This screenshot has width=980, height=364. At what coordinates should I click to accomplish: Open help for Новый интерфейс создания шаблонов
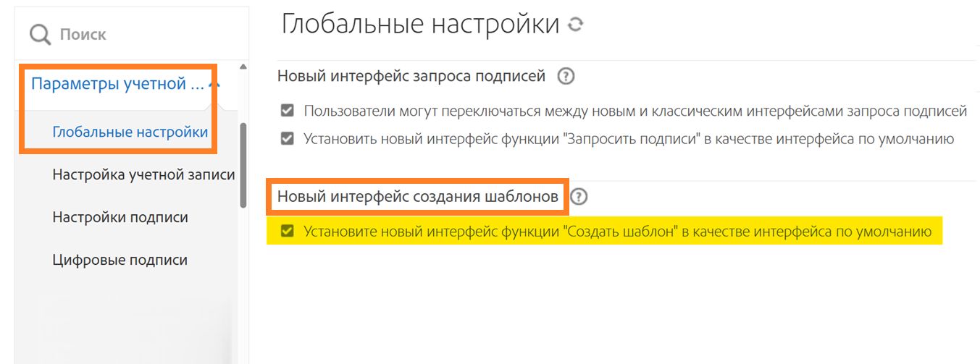[x=579, y=196]
